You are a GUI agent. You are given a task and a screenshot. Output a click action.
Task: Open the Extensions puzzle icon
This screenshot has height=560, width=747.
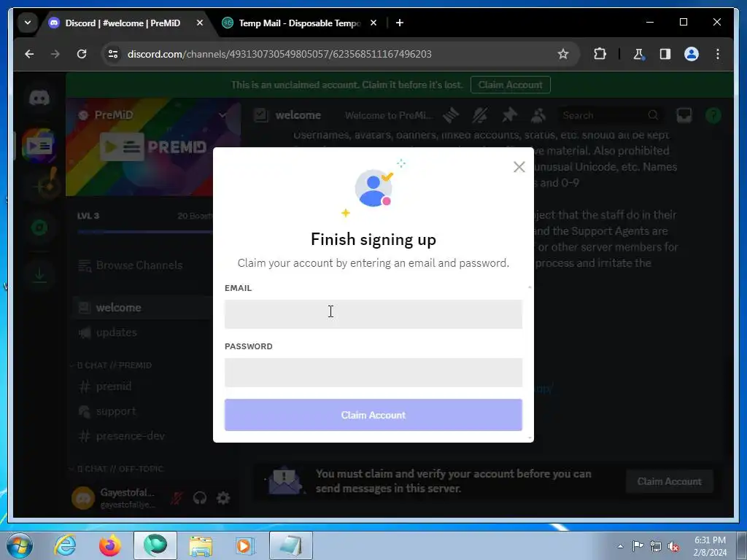coord(600,54)
